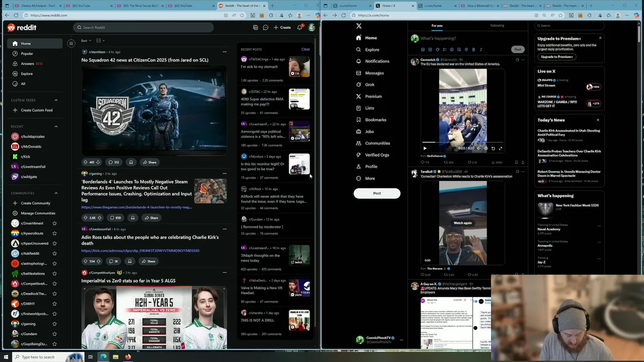This screenshot has height=362, width=644.
Task: Click Upgrade to Premium+ button
Action: coord(556,57)
